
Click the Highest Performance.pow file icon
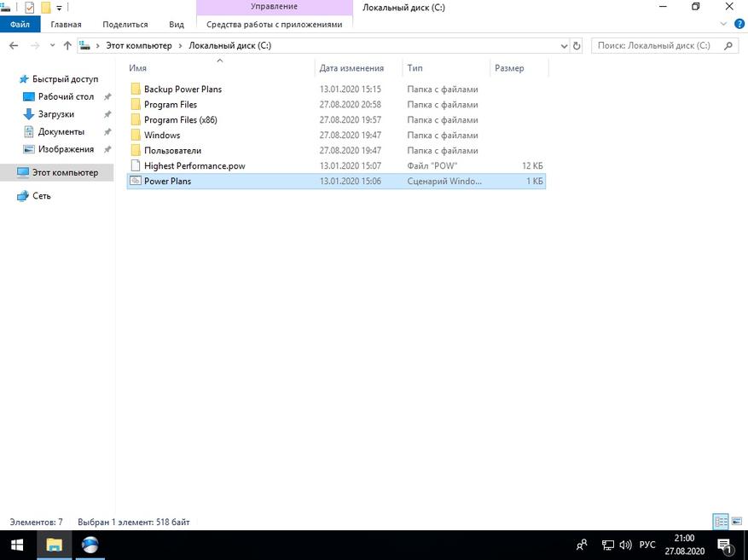click(x=136, y=165)
